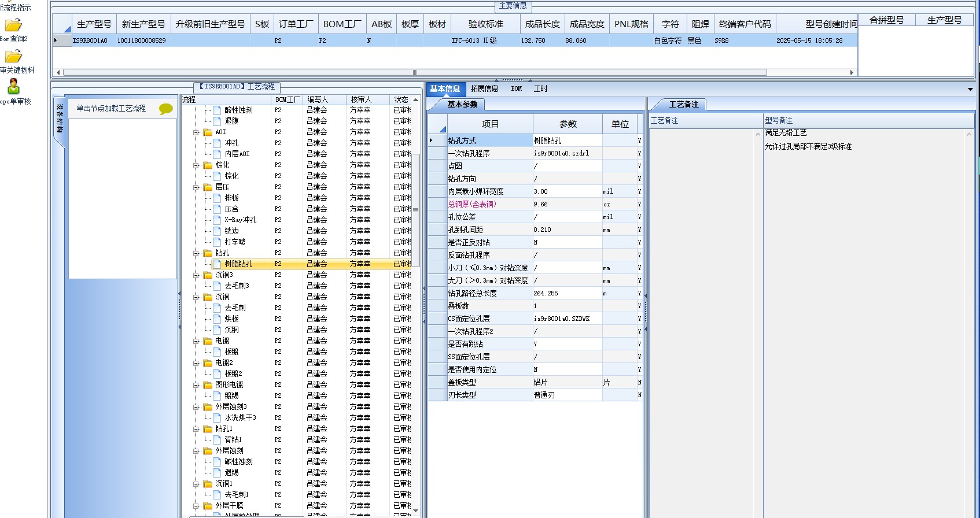980x518 pixels.
Task: Click the process tree vertical scrollbar thumb
Action: tap(415, 209)
